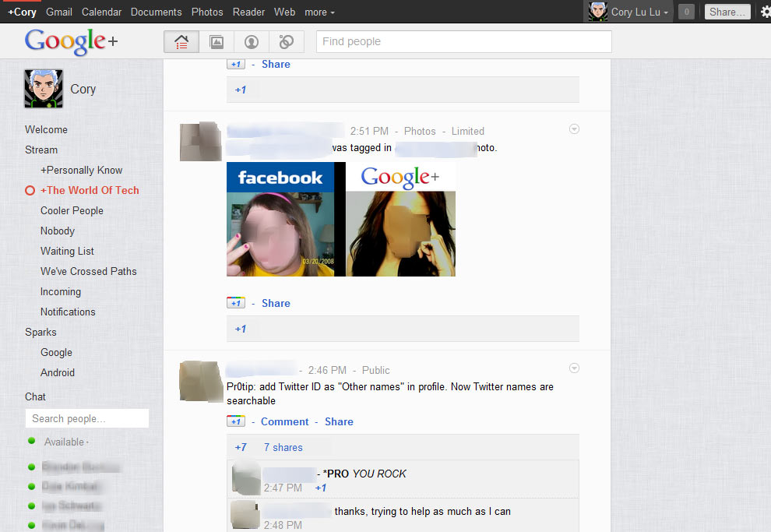This screenshot has width=771, height=532.
Task: Open the Comment link under the protip post
Action: click(x=285, y=421)
